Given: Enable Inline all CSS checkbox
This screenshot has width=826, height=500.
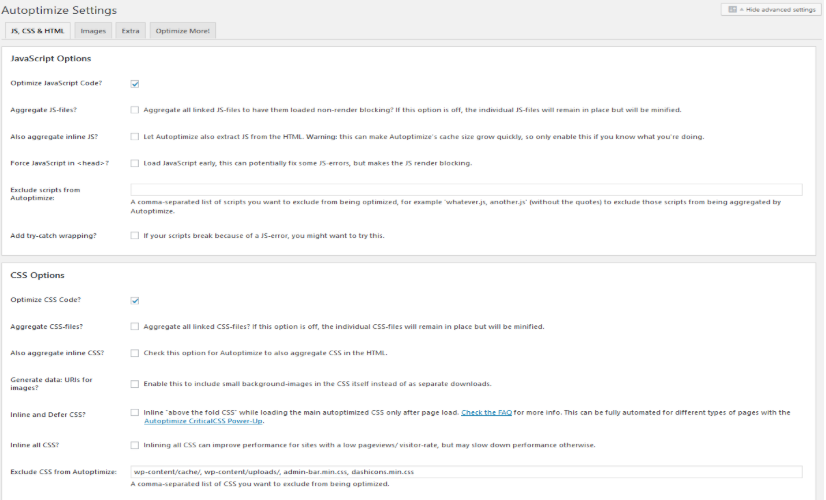Looking at the screenshot, I should click(135, 445).
